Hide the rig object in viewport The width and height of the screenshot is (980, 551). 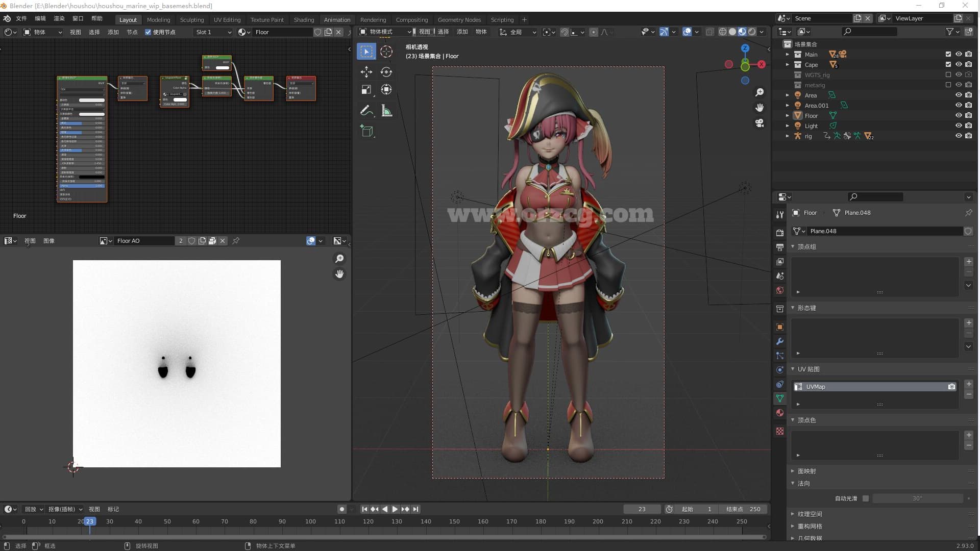tap(959, 136)
